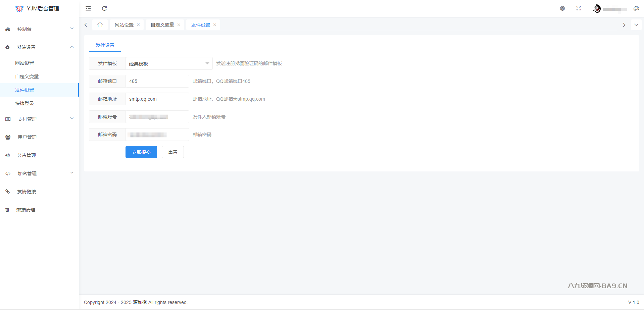Close the 网站设置 tab

point(138,25)
